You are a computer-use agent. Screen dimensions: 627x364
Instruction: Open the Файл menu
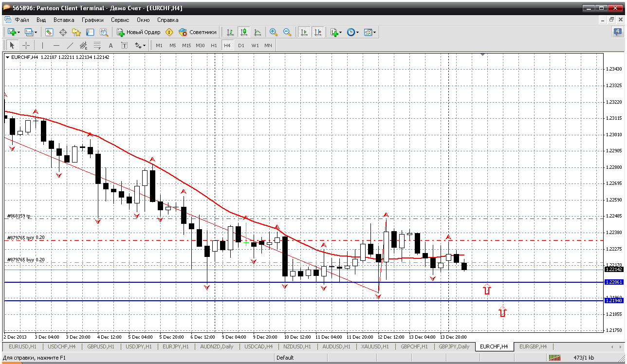pyautogui.click(x=22, y=20)
